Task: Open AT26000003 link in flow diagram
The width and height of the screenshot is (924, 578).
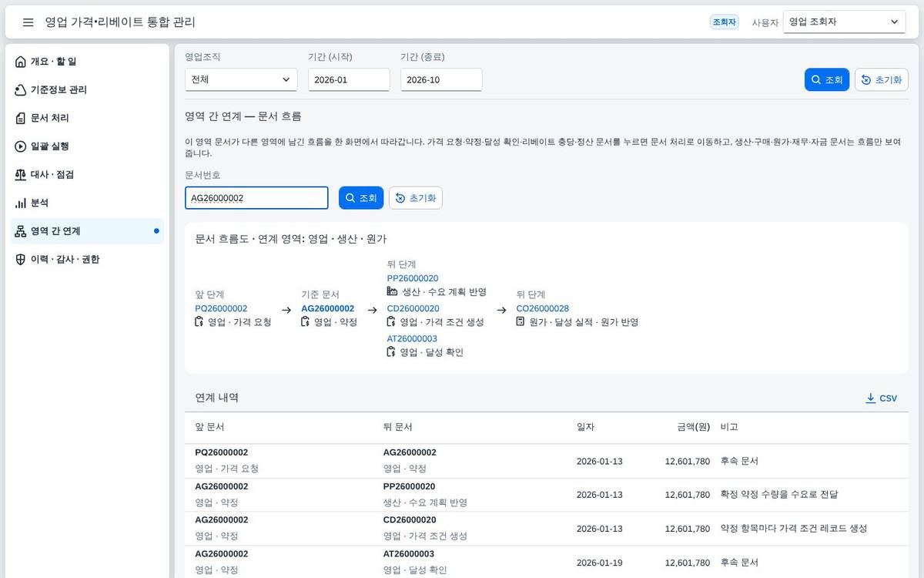Action: pos(412,338)
